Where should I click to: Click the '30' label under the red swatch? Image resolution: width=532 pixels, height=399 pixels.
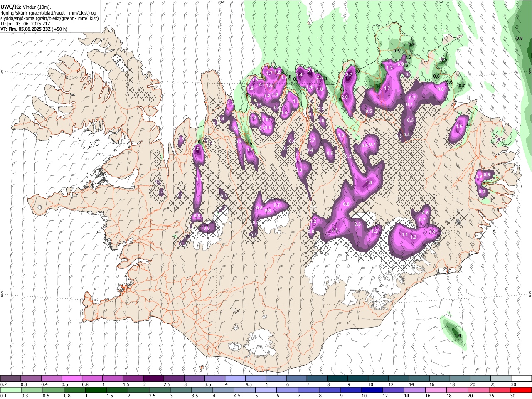tap(513, 396)
